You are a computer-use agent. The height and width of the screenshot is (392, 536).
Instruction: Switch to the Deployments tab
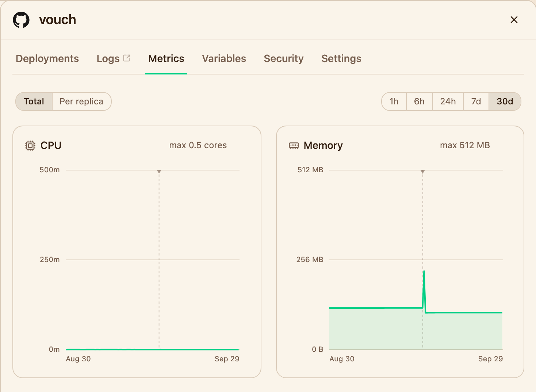click(47, 58)
